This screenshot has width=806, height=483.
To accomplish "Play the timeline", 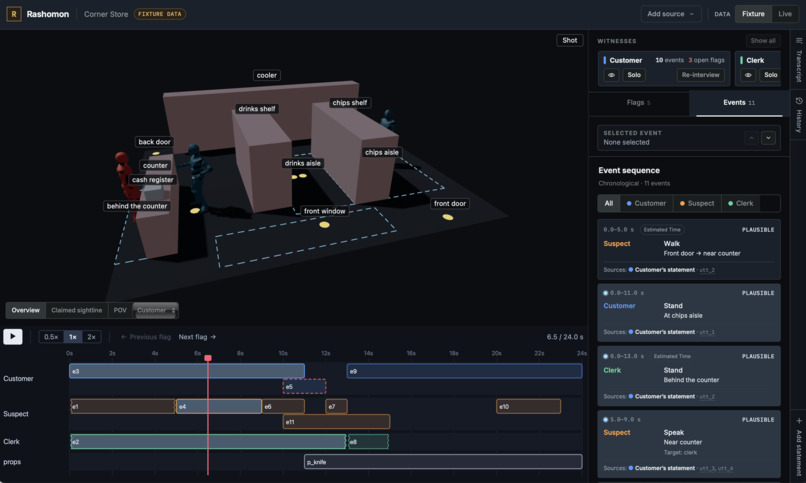I will pos(13,337).
